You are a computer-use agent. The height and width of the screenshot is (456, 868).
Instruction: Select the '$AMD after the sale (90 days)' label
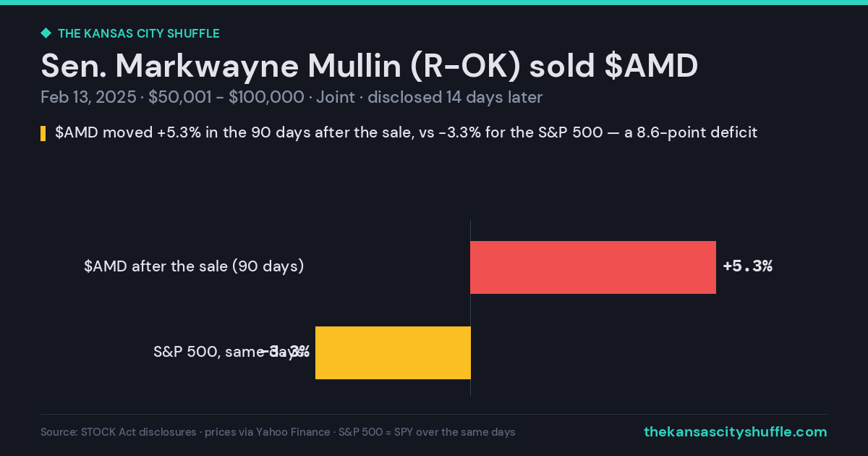194,266
